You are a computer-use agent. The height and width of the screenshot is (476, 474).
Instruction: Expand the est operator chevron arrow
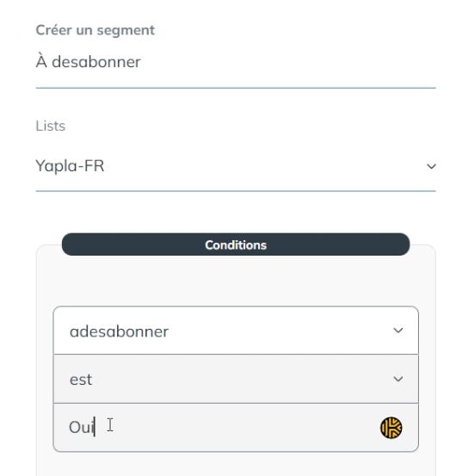(x=398, y=379)
